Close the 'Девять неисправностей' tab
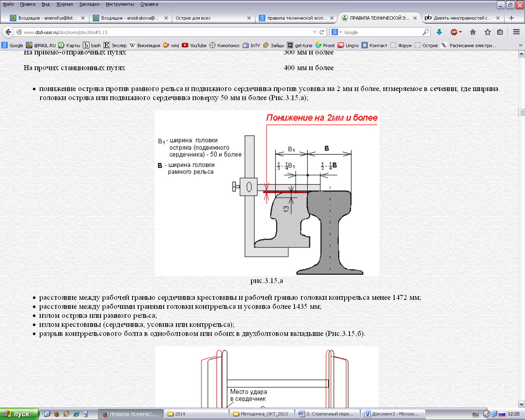 [498, 18]
